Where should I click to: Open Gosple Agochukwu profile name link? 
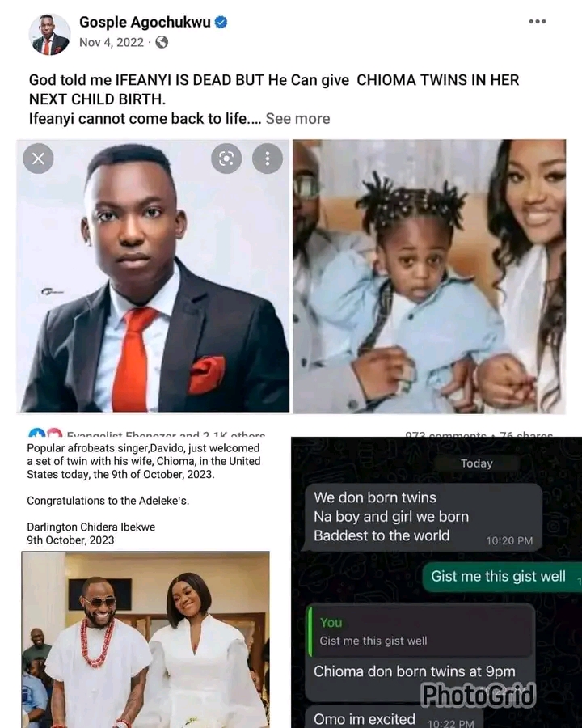(145, 22)
